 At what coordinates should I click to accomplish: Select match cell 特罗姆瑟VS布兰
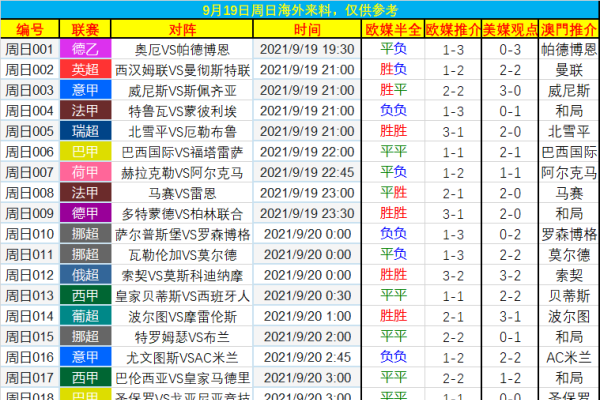182,337
